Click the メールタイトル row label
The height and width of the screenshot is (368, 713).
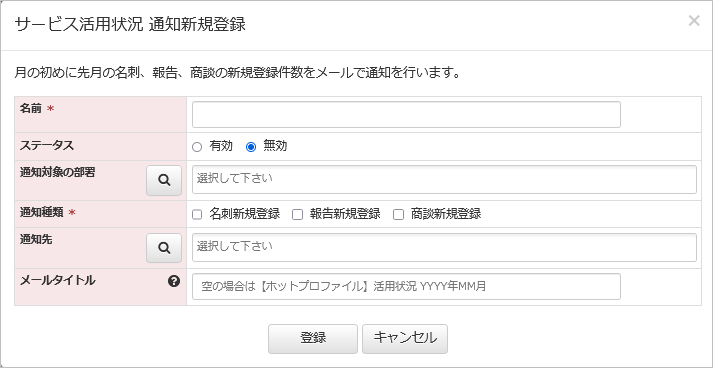click(x=57, y=281)
